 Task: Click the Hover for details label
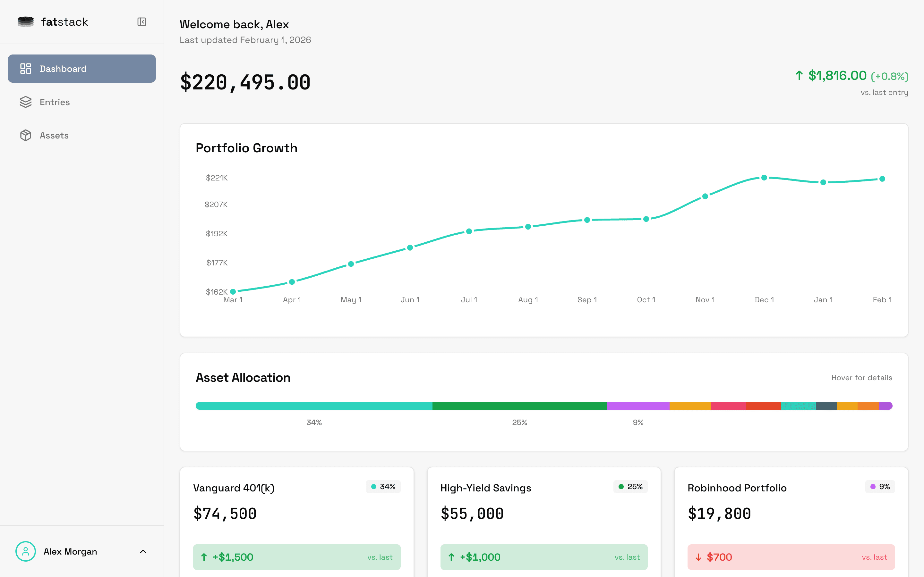pos(862,377)
